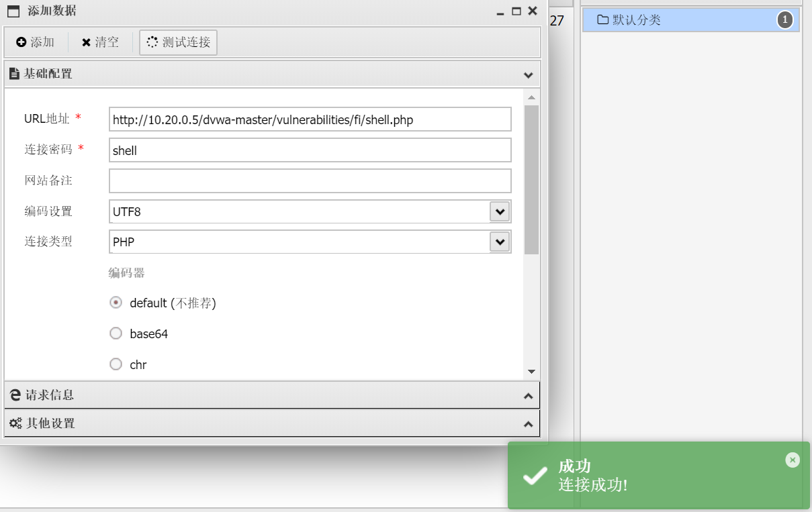Click the URL地址 input field
Image resolution: width=812 pixels, height=512 pixels.
coord(310,119)
